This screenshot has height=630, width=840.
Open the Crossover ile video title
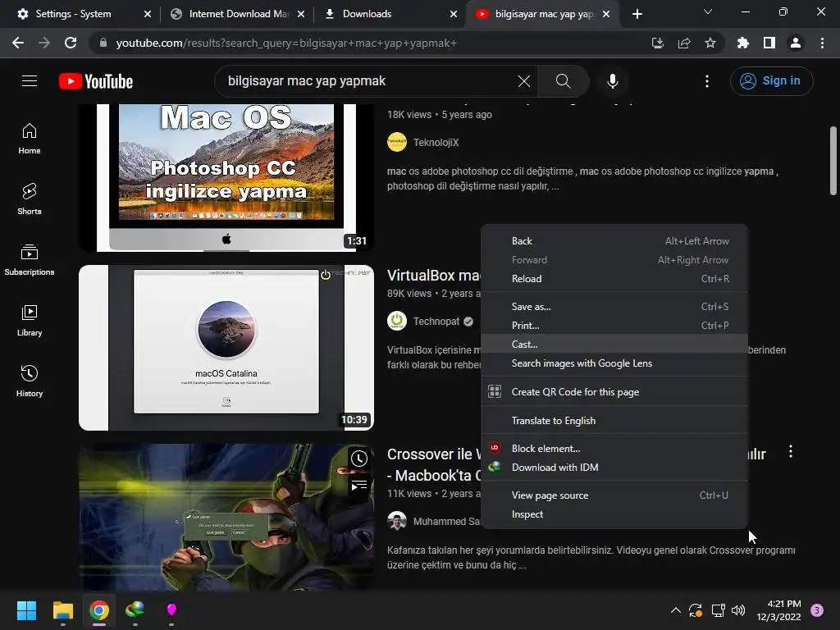(433, 464)
